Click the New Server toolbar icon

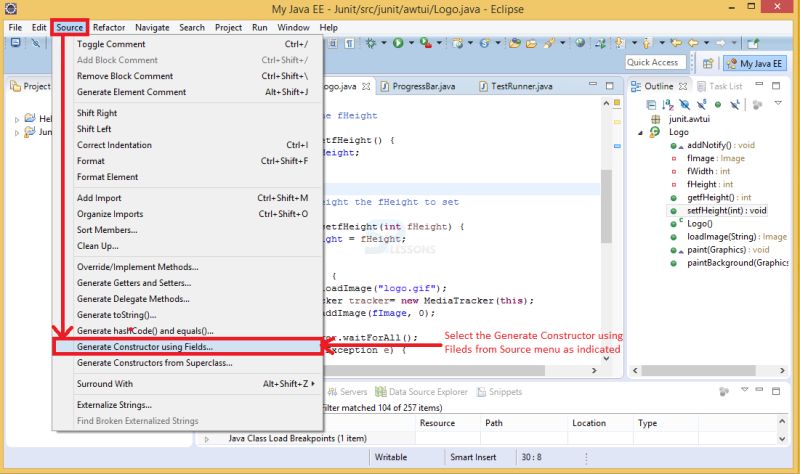point(458,43)
